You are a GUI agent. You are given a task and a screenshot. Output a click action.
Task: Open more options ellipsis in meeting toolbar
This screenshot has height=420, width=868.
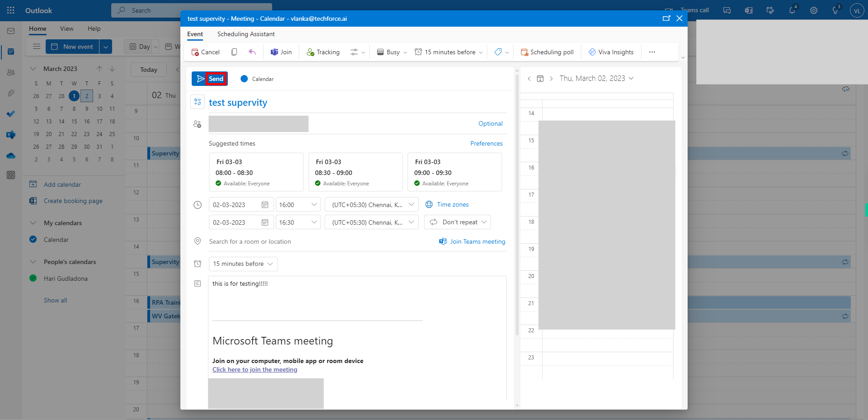[x=652, y=52]
